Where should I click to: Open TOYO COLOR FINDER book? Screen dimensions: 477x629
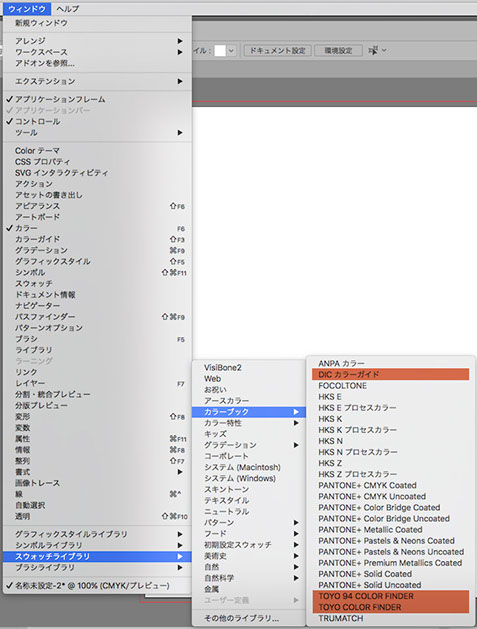390,607
